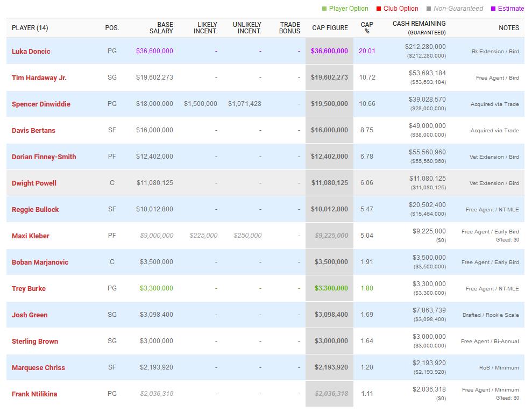The height and width of the screenshot is (412, 532).
Task: Click Spencer Dinwiddie's $1,500,000 likely incentive
Action: (x=201, y=104)
